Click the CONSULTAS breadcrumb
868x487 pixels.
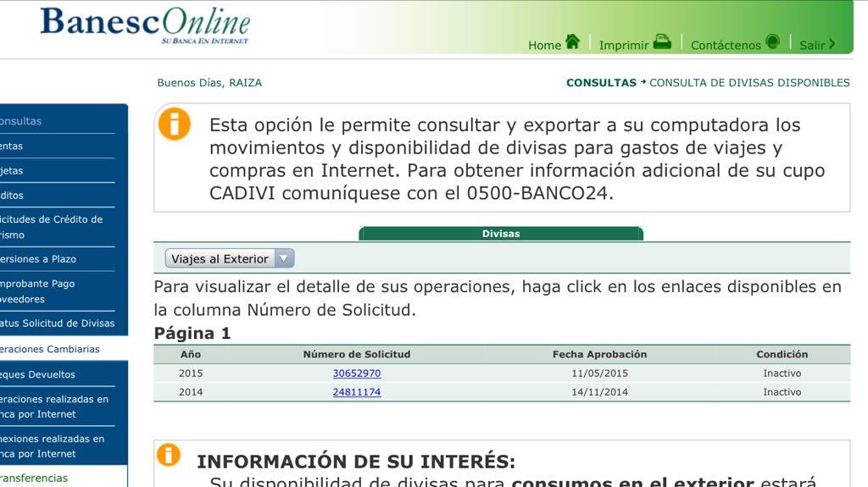(x=601, y=83)
